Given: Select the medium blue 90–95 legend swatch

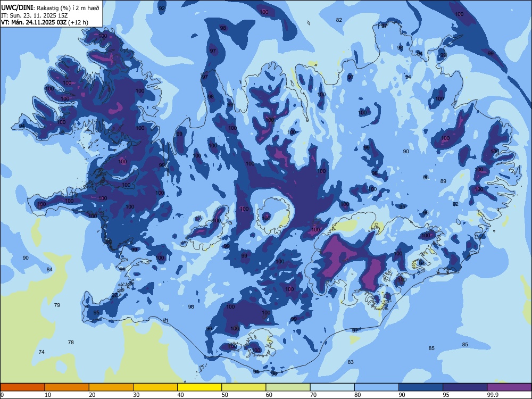Looking at the screenshot, I should coord(421,387).
